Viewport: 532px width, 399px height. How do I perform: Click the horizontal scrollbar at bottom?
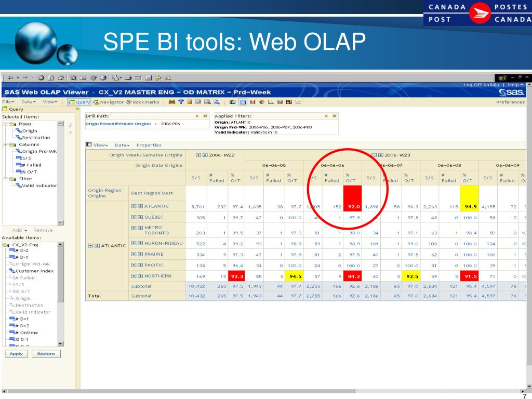pos(181,391)
